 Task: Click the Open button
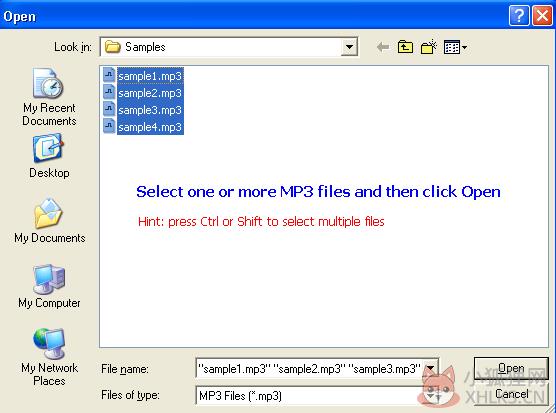pyautogui.click(x=511, y=368)
